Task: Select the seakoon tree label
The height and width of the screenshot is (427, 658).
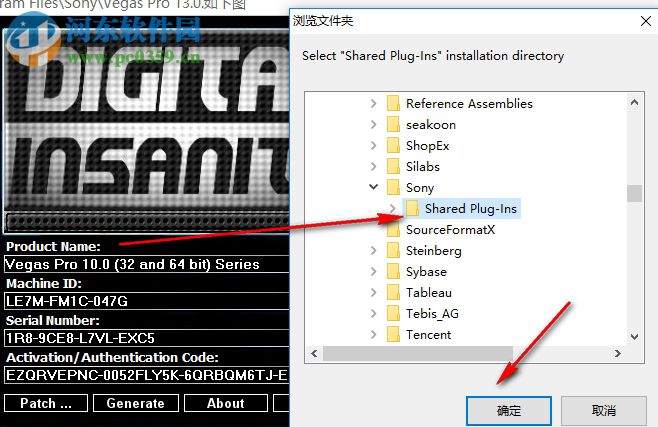Action: (x=431, y=125)
